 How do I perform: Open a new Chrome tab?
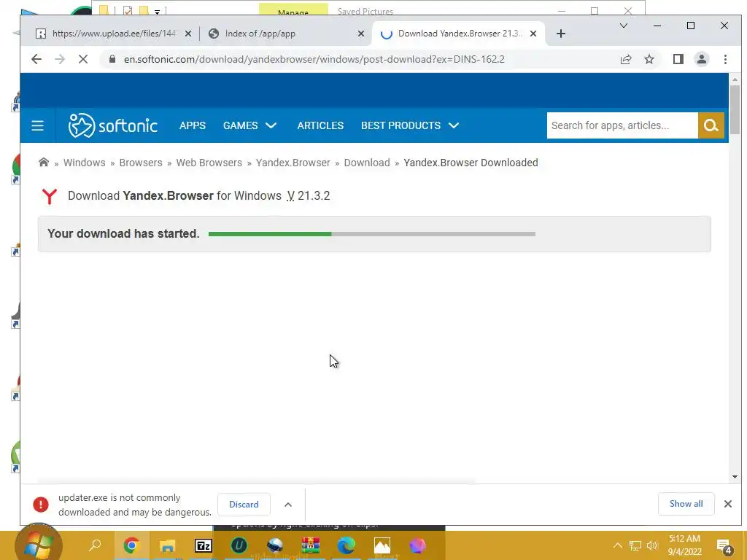pyautogui.click(x=561, y=34)
